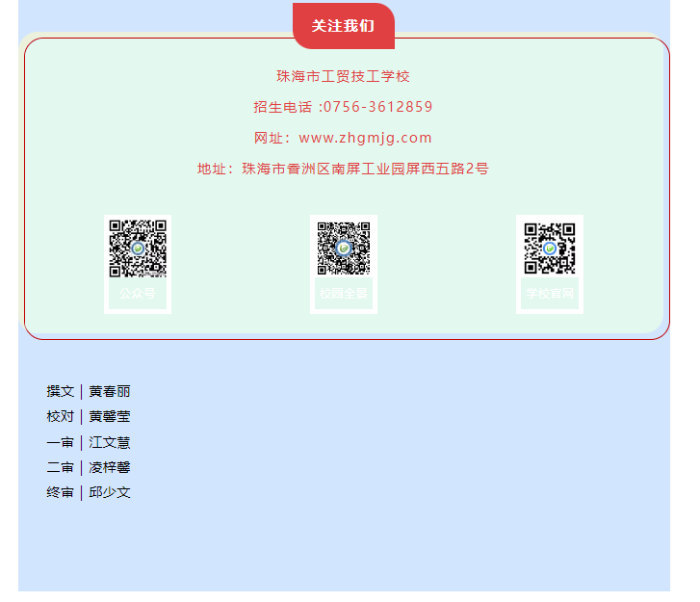Click the school name 珠海市工贸技工学校
This screenshot has height=602, width=700.
click(x=343, y=76)
